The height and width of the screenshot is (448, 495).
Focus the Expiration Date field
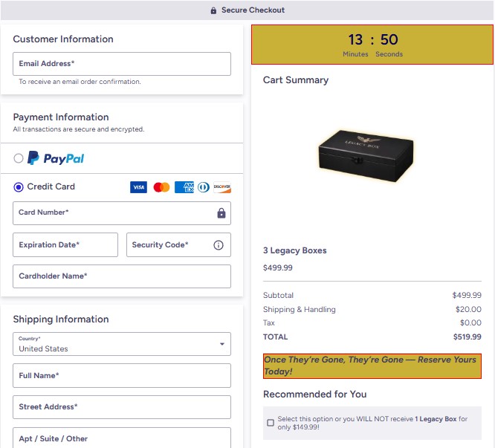65,245
